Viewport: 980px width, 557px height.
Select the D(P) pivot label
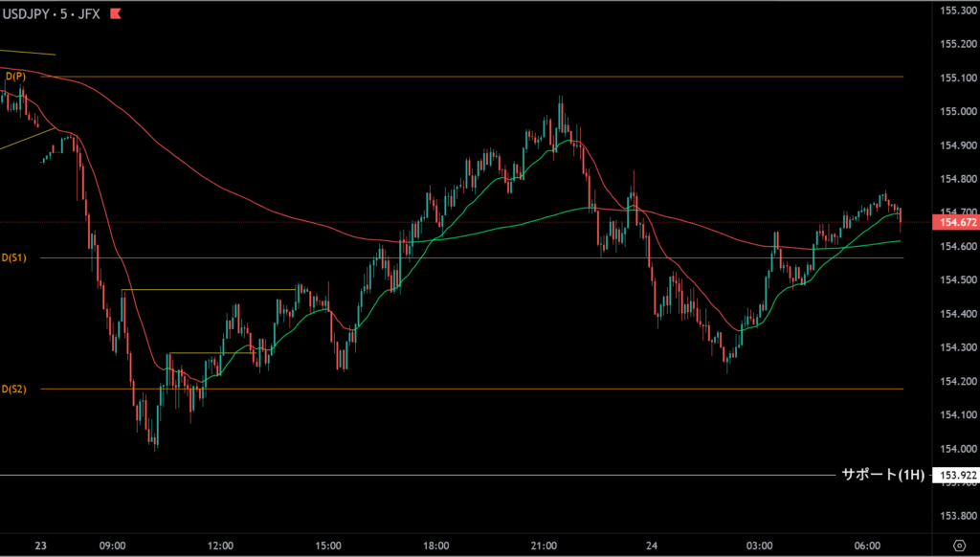(14, 76)
